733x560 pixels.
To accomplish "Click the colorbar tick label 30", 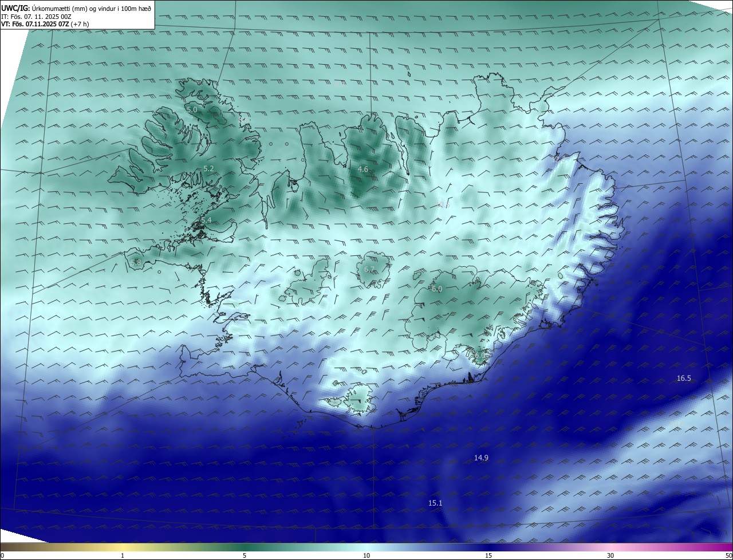I will tap(610, 555).
